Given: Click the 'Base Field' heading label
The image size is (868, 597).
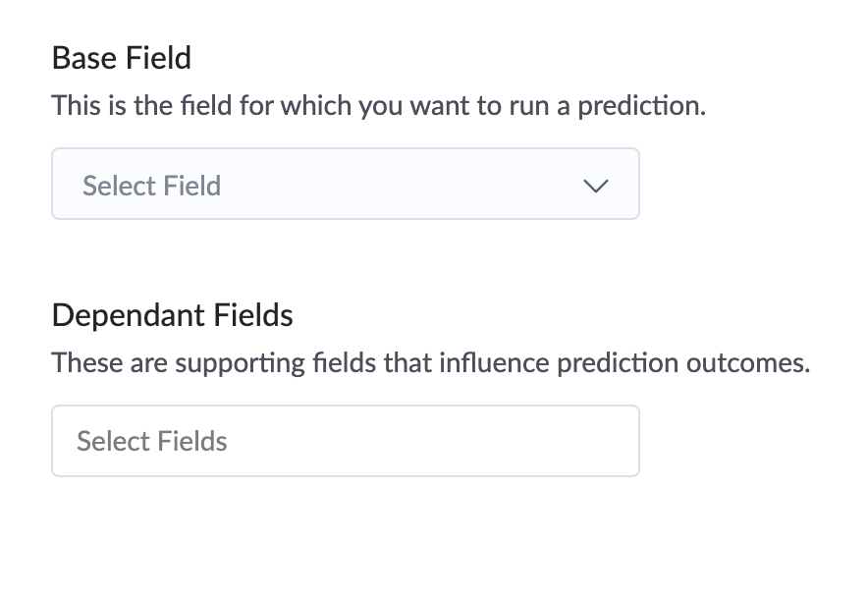Looking at the screenshot, I should pyautogui.click(x=122, y=58).
